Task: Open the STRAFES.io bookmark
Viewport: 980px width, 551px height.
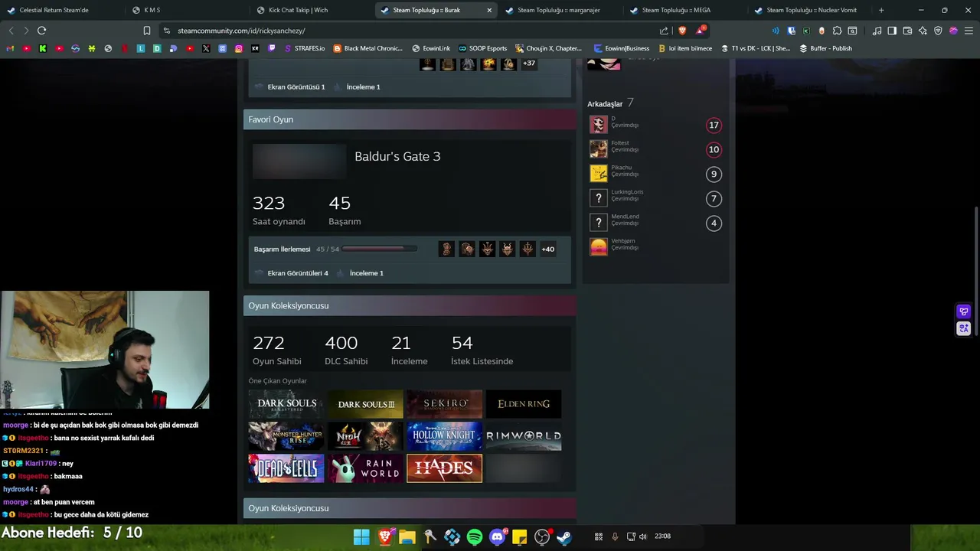Action: (x=304, y=48)
